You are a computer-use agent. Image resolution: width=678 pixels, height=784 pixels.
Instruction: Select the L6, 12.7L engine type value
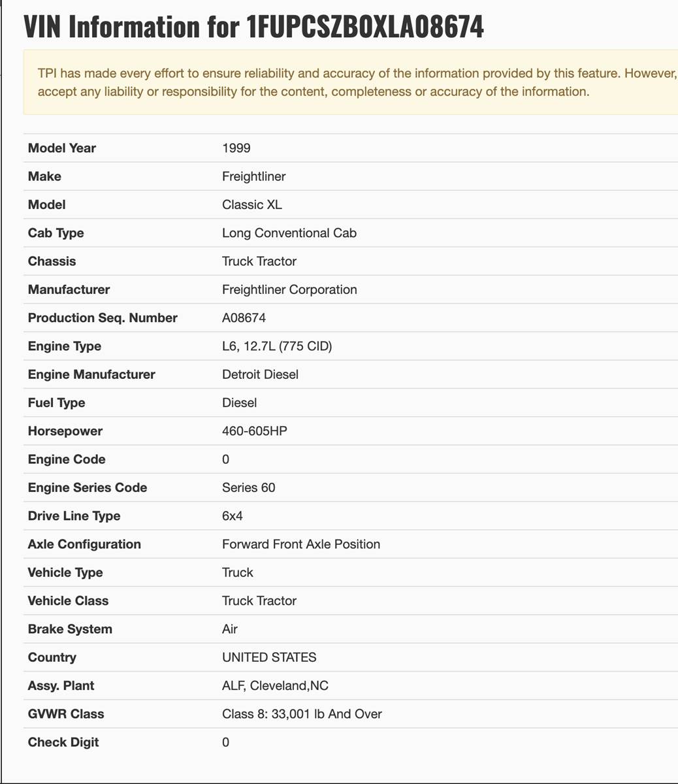277,346
